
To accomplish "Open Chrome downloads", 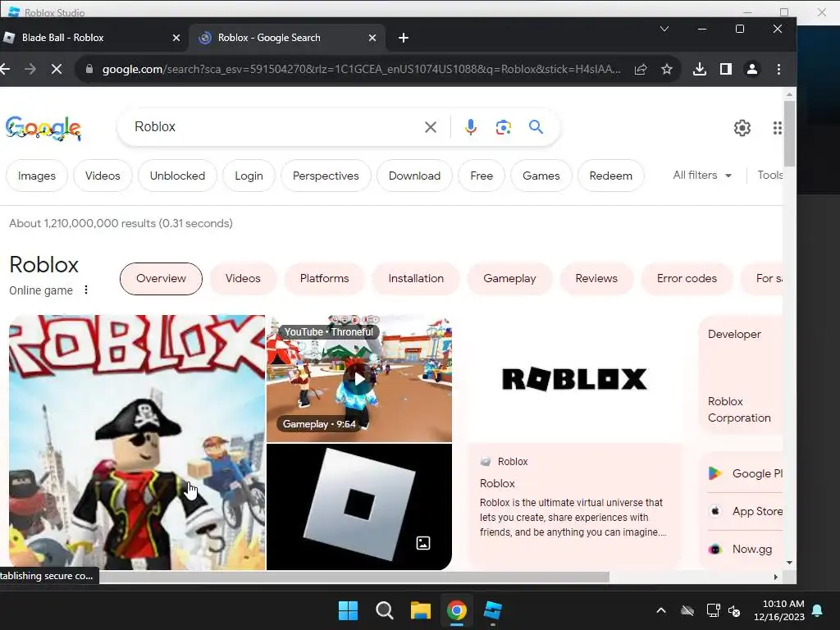I will pos(700,69).
